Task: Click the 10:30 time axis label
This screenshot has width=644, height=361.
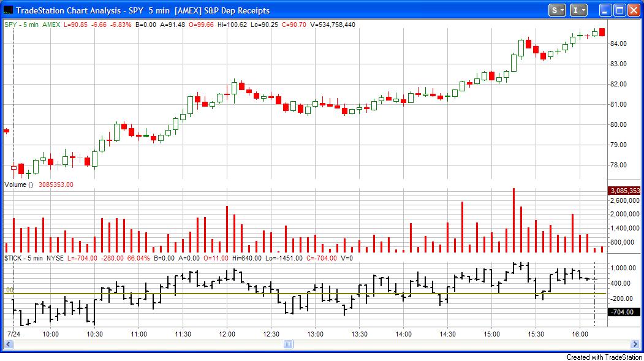Action: 94,334
